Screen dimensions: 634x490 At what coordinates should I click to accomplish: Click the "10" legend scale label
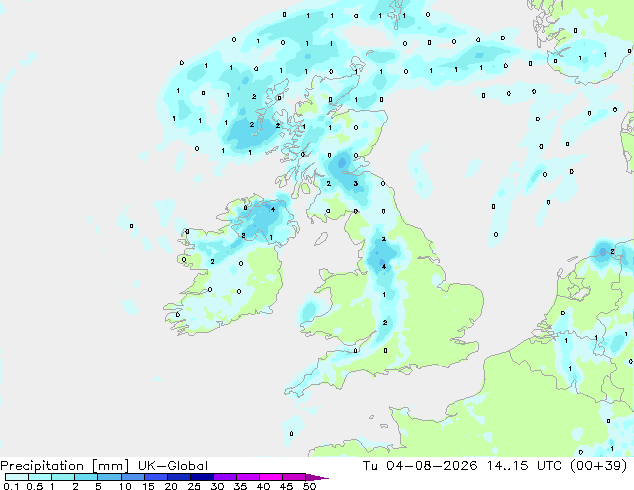tap(125, 486)
